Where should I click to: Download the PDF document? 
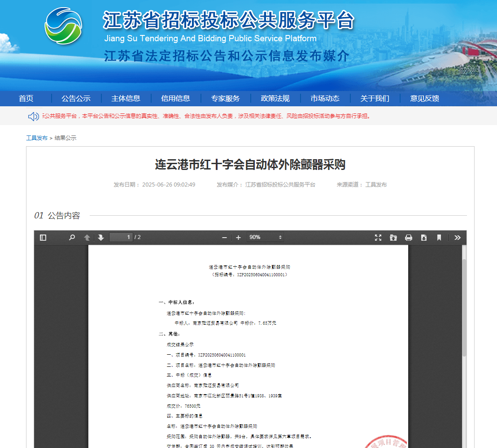coord(424,238)
